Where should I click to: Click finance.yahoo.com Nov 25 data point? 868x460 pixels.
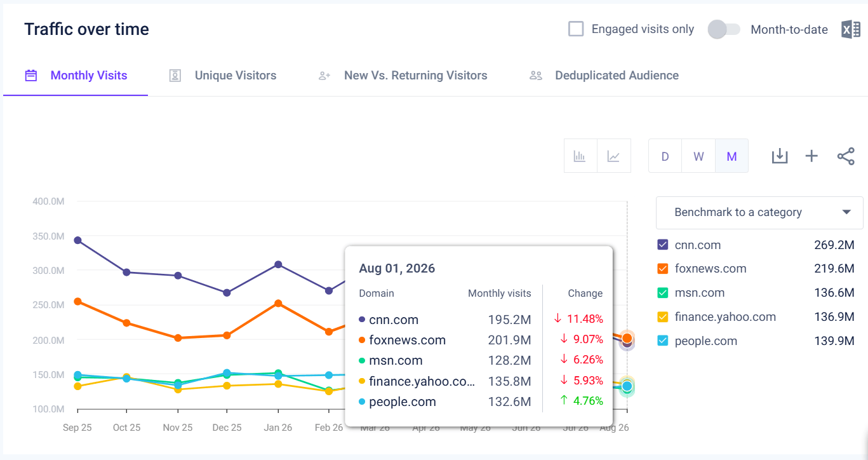pos(178,389)
